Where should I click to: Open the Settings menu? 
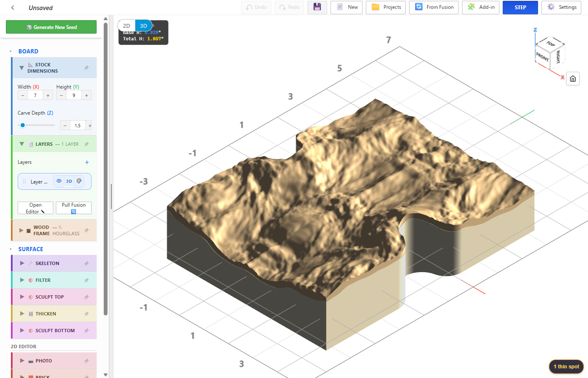562,7
